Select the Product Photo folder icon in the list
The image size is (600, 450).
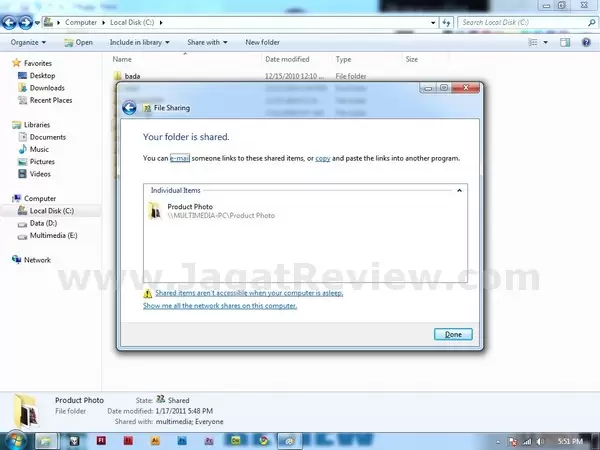[154, 210]
